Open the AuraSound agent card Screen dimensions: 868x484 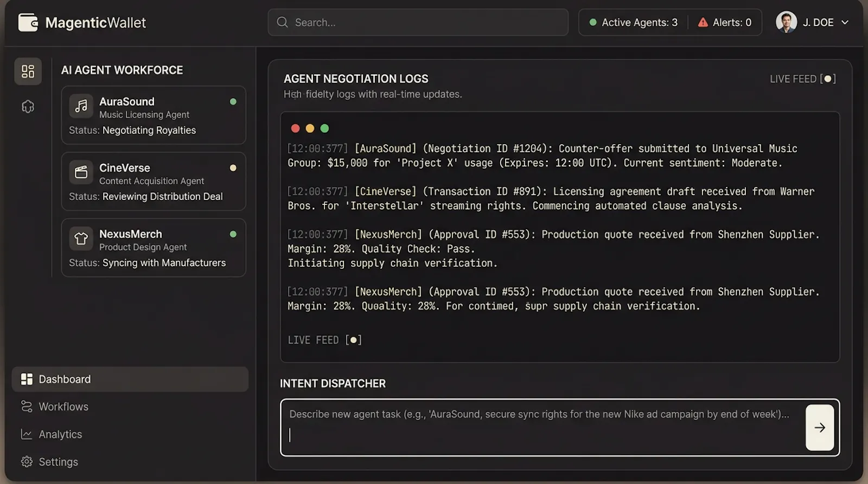coord(154,115)
